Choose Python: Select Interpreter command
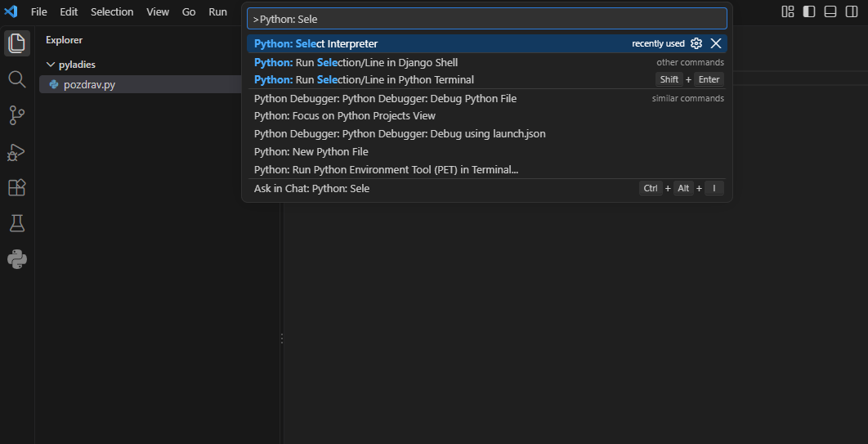Viewport: 868px width, 444px height. tap(486, 43)
